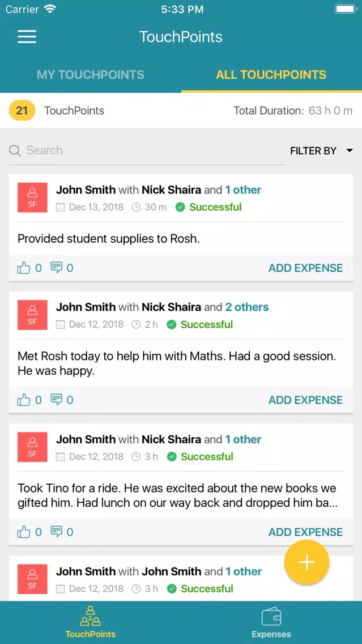The width and height of the screenshot is (362, 644).
Task: Open the Expenses wallet tab
Action: (x=271, y=622)
